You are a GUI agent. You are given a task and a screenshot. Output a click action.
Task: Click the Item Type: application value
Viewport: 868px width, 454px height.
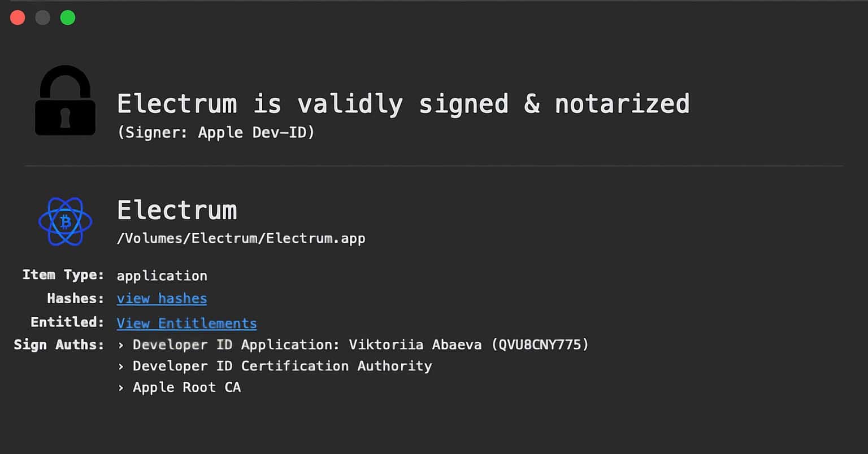click(162, 276)
